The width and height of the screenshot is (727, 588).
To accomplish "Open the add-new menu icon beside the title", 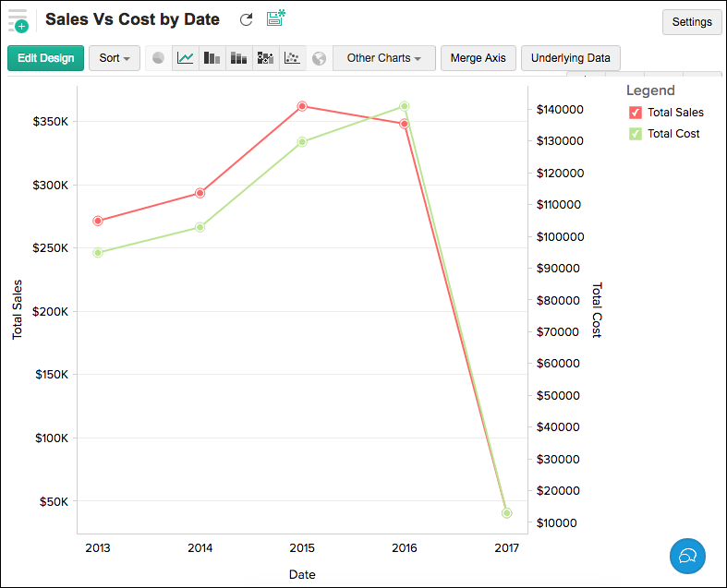I will (18, 20).
